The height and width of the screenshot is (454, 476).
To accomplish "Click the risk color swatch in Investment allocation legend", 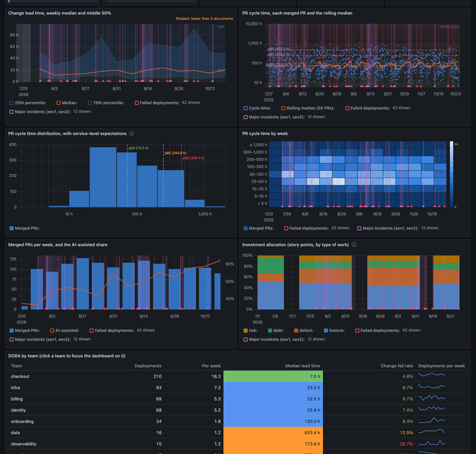I will coord(246,331).
